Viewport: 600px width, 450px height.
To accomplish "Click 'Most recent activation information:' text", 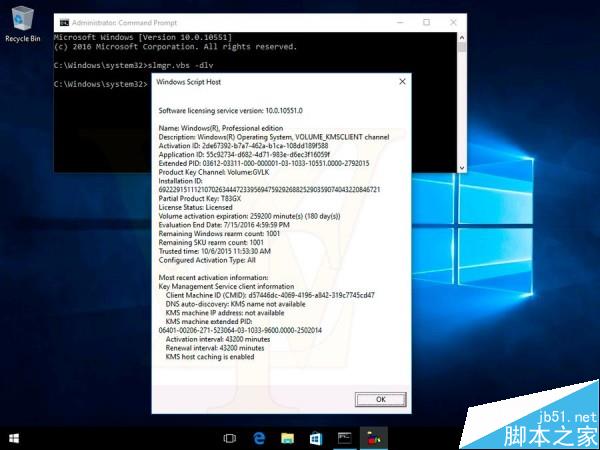I will [213, 278].
